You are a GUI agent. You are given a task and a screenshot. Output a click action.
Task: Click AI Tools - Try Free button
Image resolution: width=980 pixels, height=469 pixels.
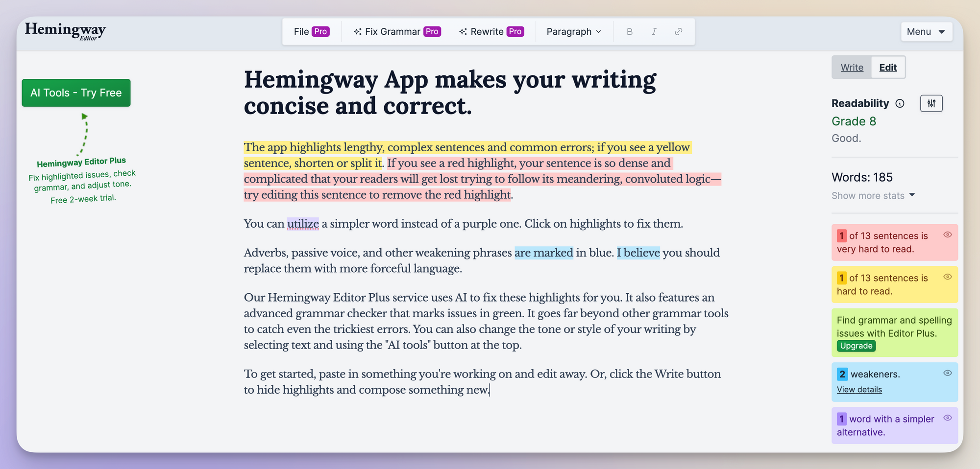point(76,93)
